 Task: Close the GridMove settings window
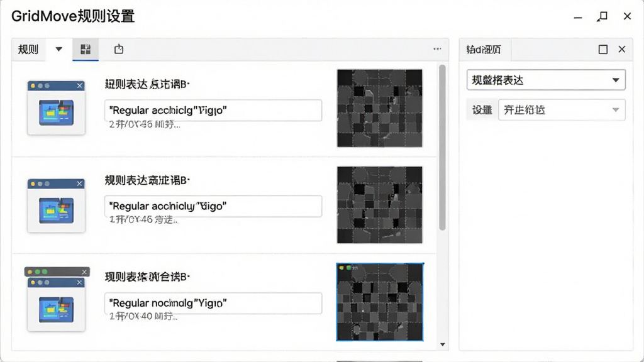click(627, 16)
